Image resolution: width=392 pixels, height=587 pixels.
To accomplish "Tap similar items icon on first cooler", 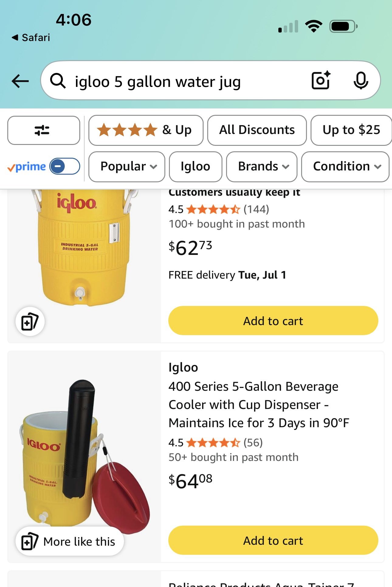I will [x=30, y=321].
